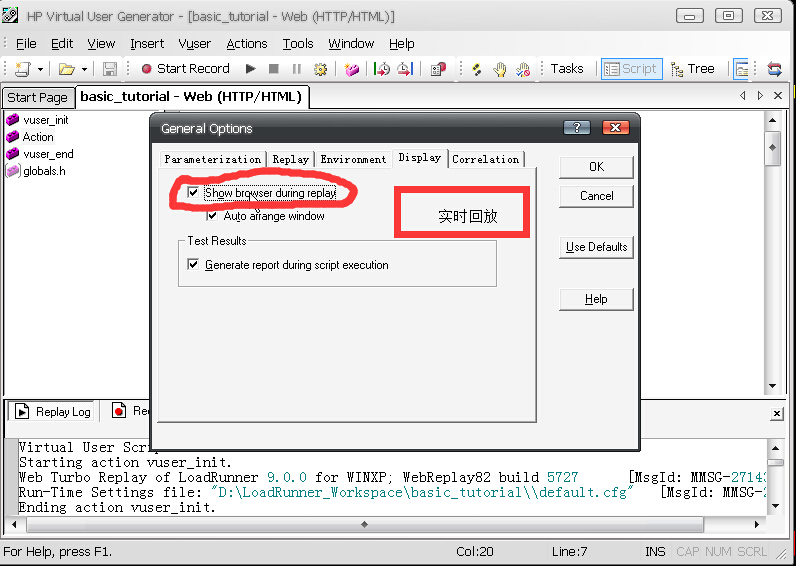
Task: Click the dialog's question mark help icon
Action: click(x=577, y=128)
